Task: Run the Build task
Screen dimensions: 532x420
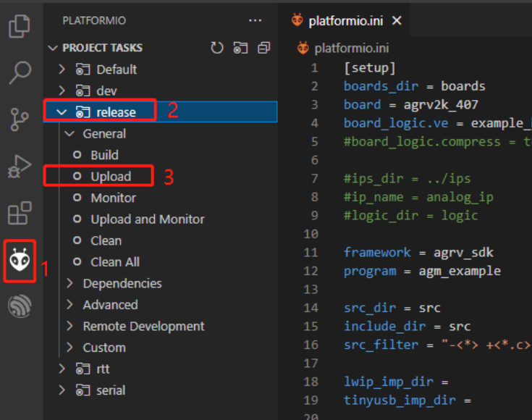Action: (x=104, y=155)
